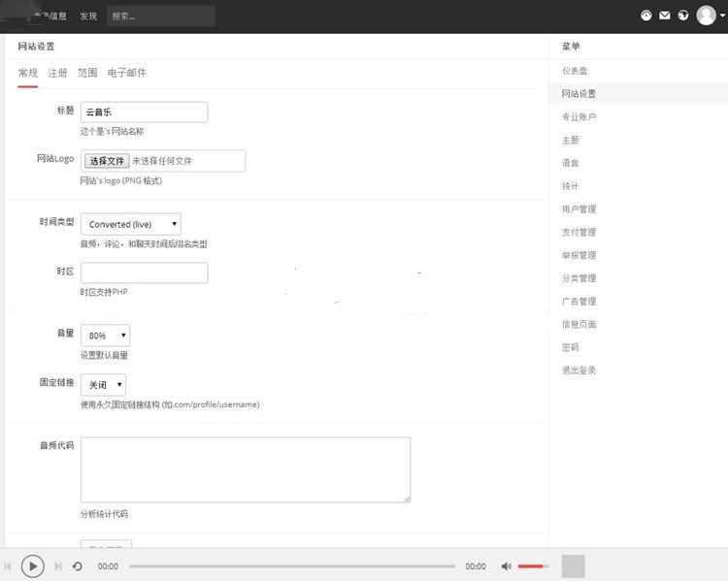Open the globe notifications icon
The height and width of the screenshot is (581, 728).
pyautogui.click(x=683, y=16)
